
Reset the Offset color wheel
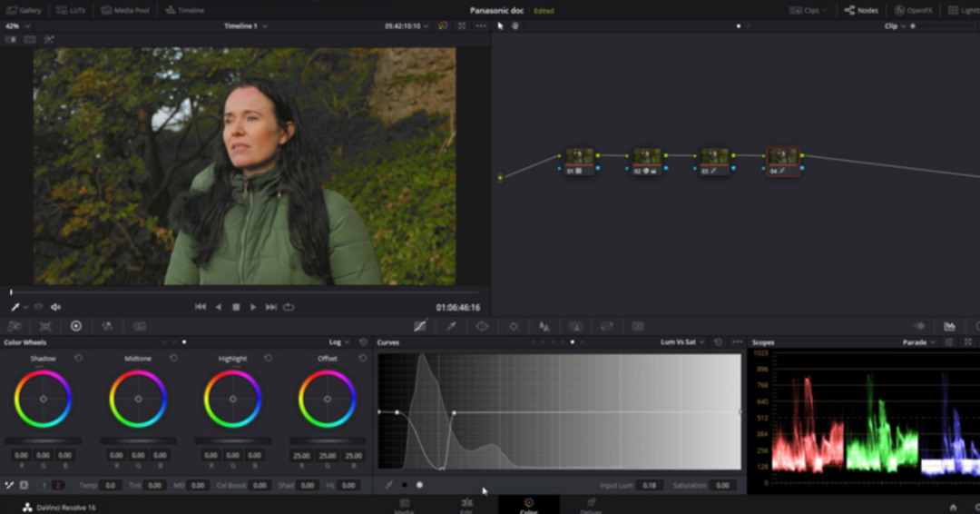tap(363, 359)
